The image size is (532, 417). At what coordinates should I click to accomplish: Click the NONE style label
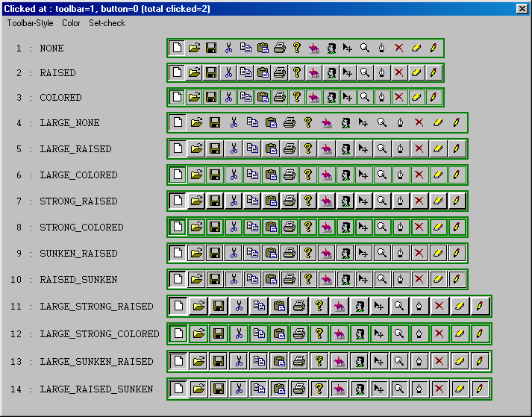tap(51, 48)
